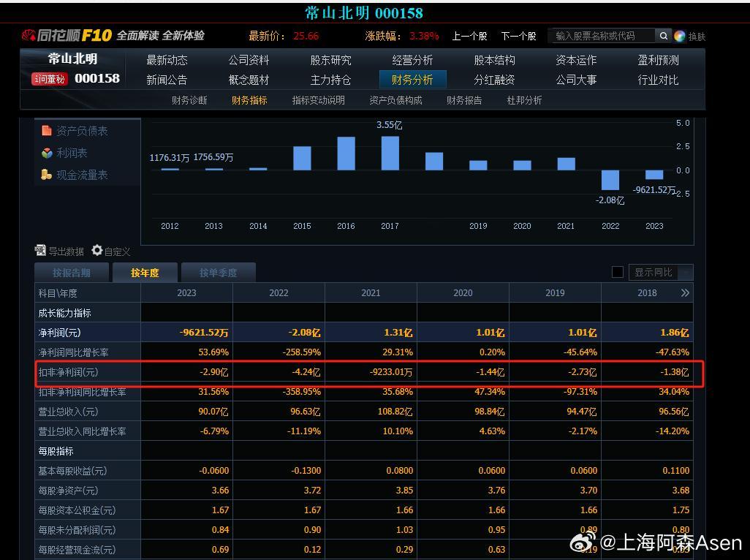Open the 公司大事 menu
The image size is (750, 560).
coord(576,80)
